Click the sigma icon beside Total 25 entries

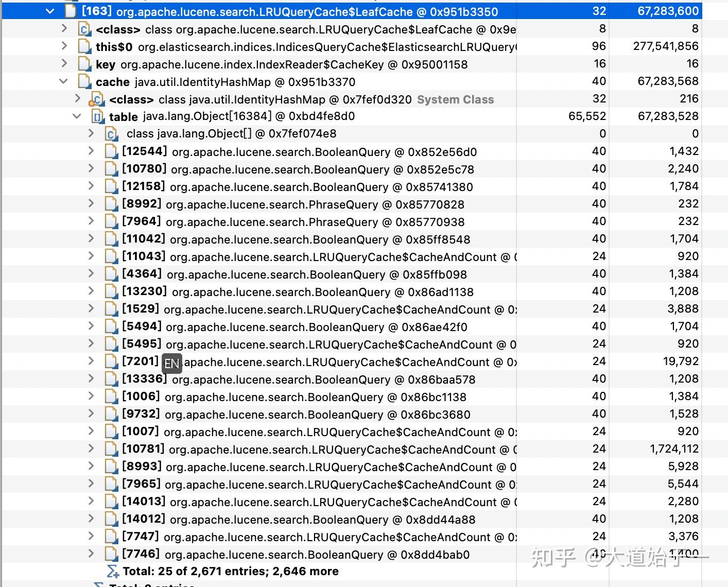pyautogui.click(x=112, y=572)
